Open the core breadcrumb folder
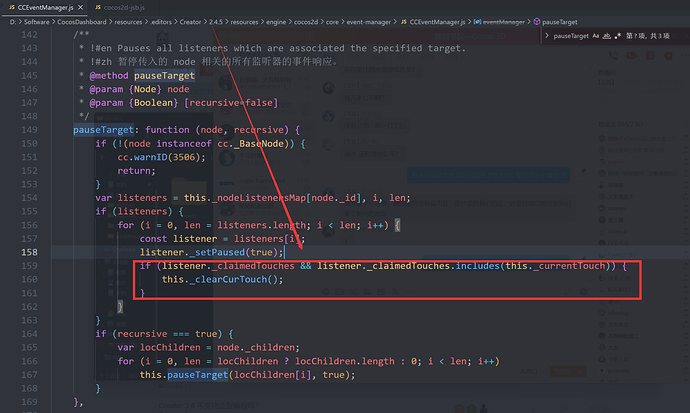This screenshot has width=690, height=413. pos(332,22)
